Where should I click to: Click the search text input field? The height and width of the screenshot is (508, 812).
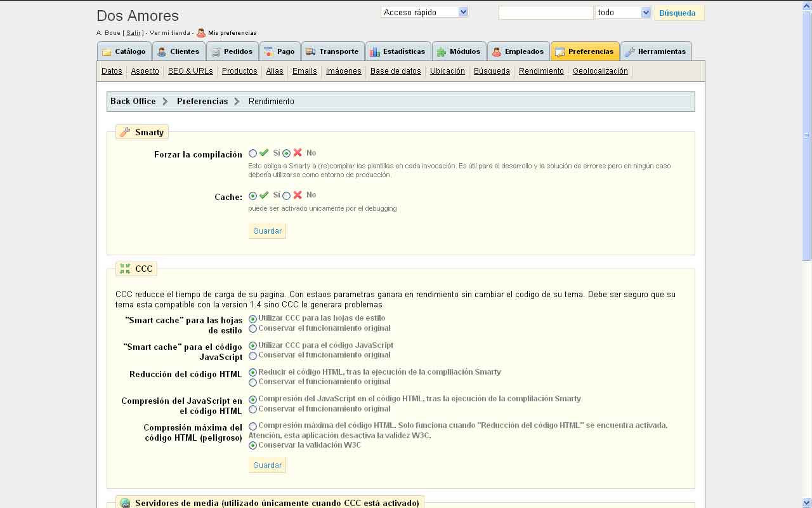546,13
